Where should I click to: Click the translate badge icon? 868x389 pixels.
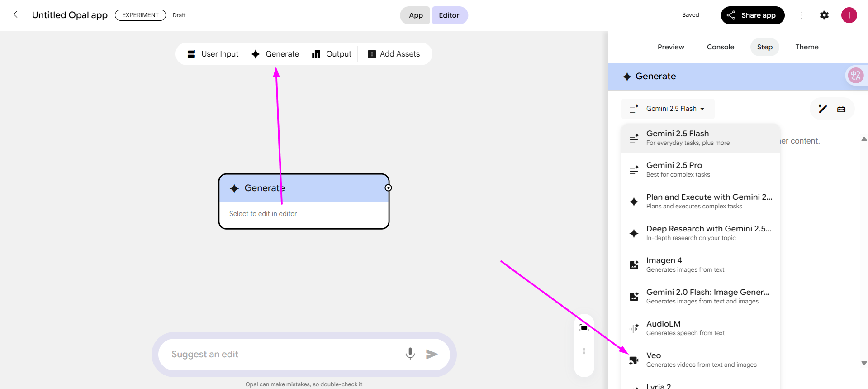855,75
